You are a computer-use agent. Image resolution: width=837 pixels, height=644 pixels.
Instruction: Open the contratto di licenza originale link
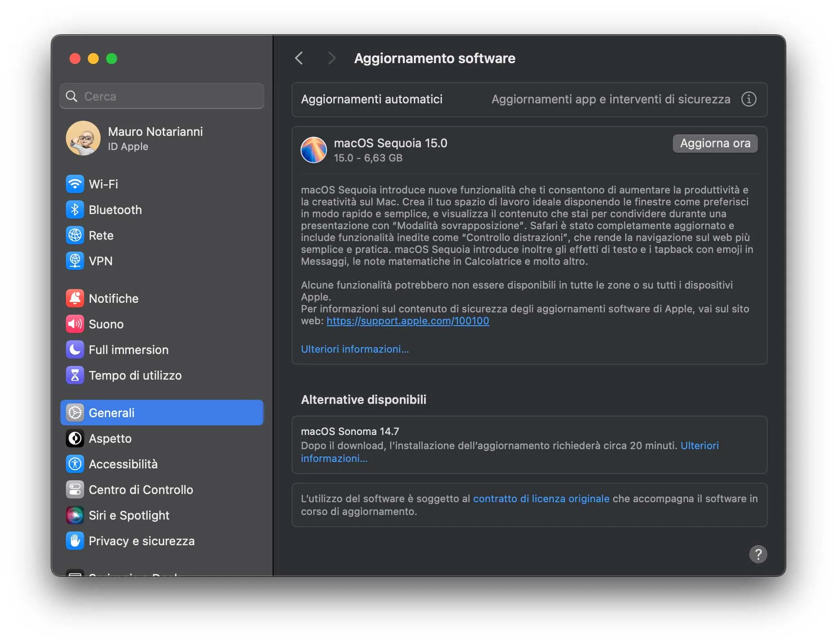click(x=541, y=499)
